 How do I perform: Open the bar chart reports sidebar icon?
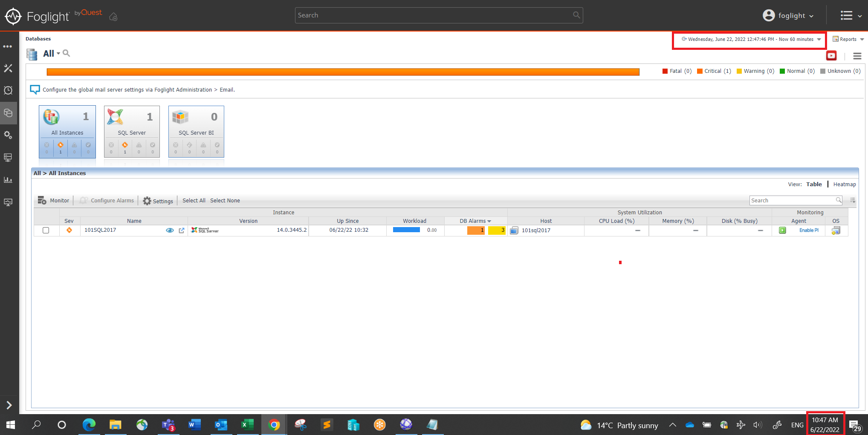point(8,180)
